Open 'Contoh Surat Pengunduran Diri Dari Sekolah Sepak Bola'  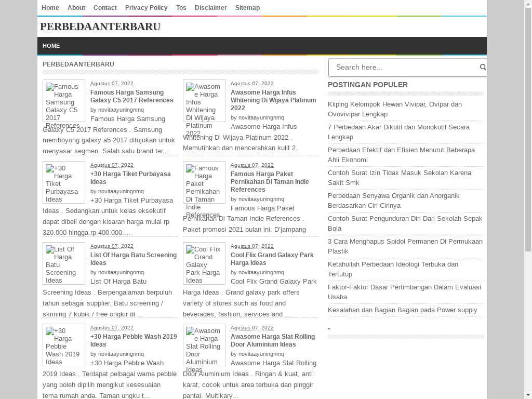(x=405, y=223)
